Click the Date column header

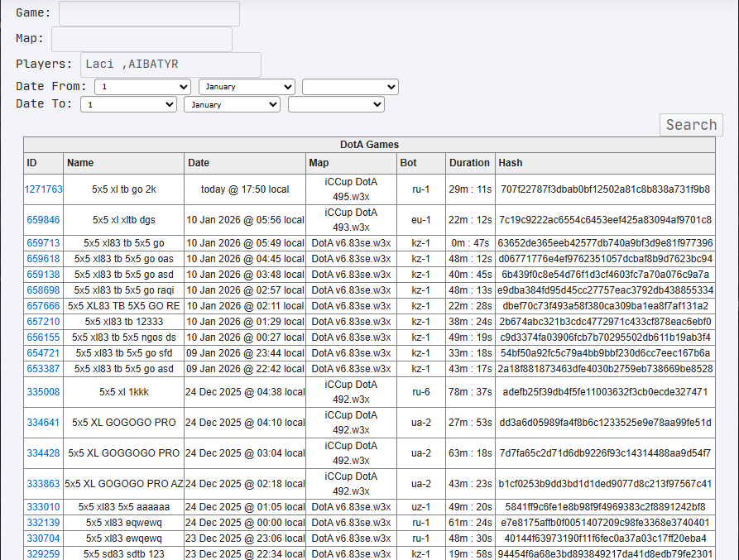tap(245, 163)
